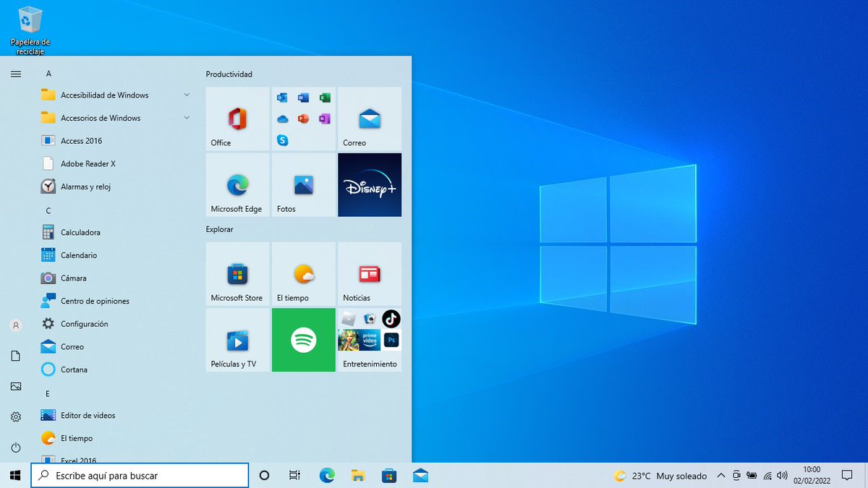Open the Noticias tile
This screenshot has width=868, height=488.
370,274
